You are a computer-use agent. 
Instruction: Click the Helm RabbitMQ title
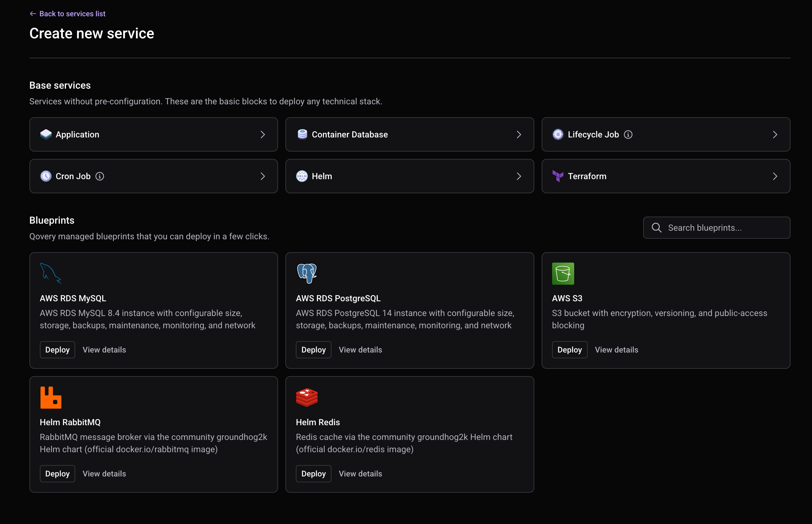70,422
